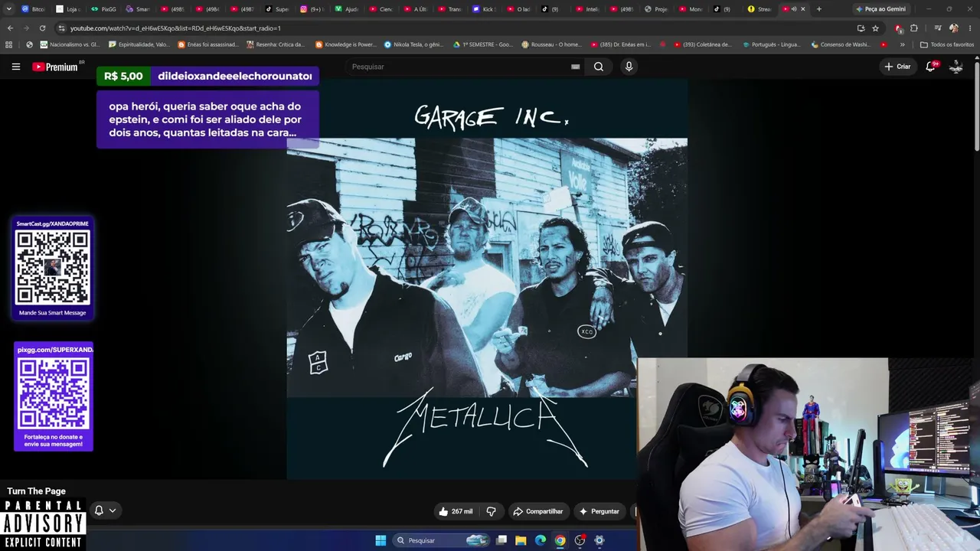Click the Perguntar ask button
Viewport: 980px width, 551px height.
(x=599, y=511)
